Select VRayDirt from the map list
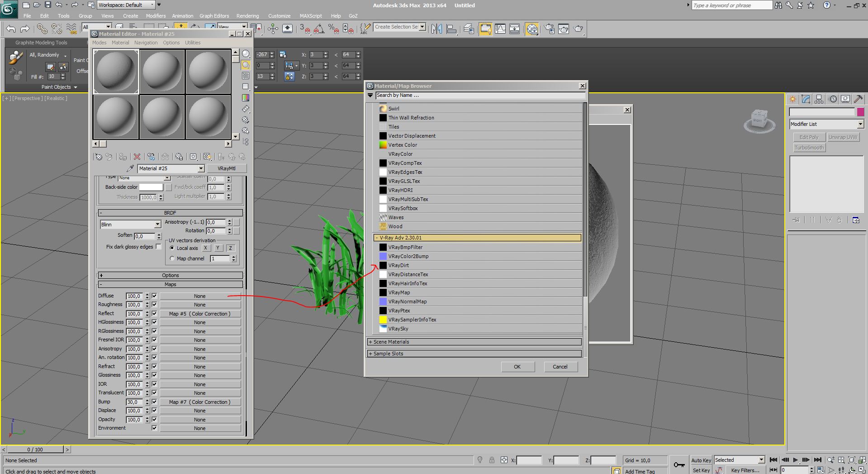 click(398, 265)
